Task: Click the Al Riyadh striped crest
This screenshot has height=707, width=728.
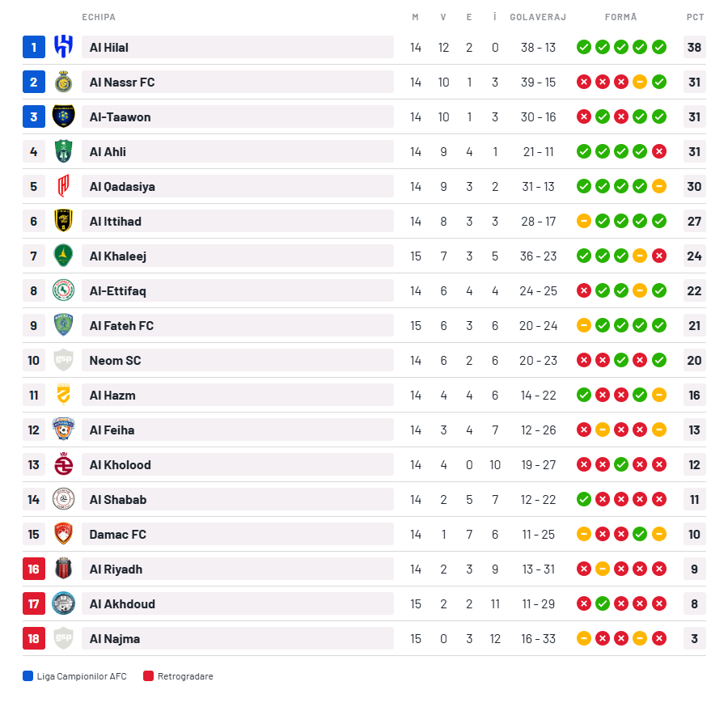Action: 63,569
